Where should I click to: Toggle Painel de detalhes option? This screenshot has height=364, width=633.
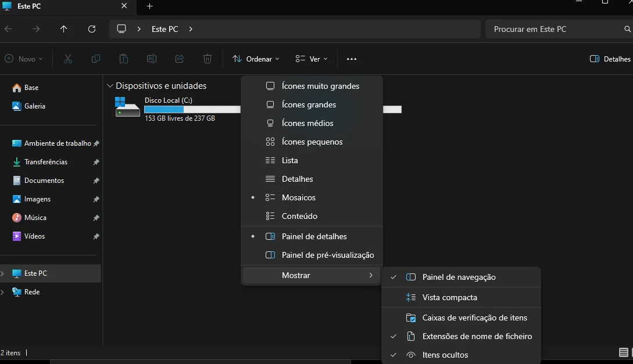(x=312, y=236)
